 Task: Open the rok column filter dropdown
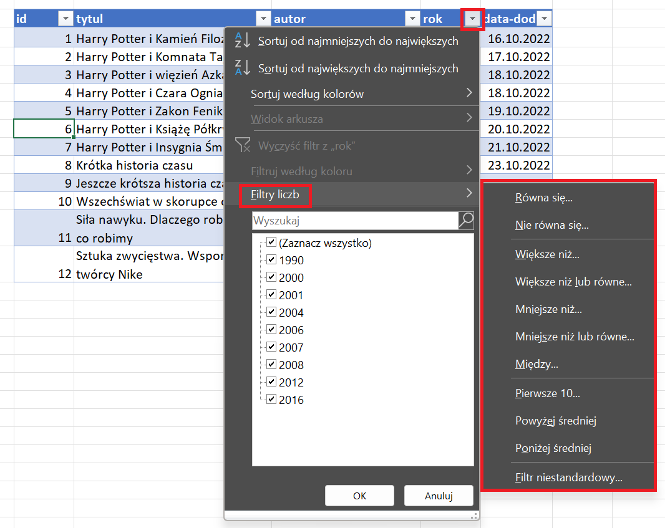(472, 18)
